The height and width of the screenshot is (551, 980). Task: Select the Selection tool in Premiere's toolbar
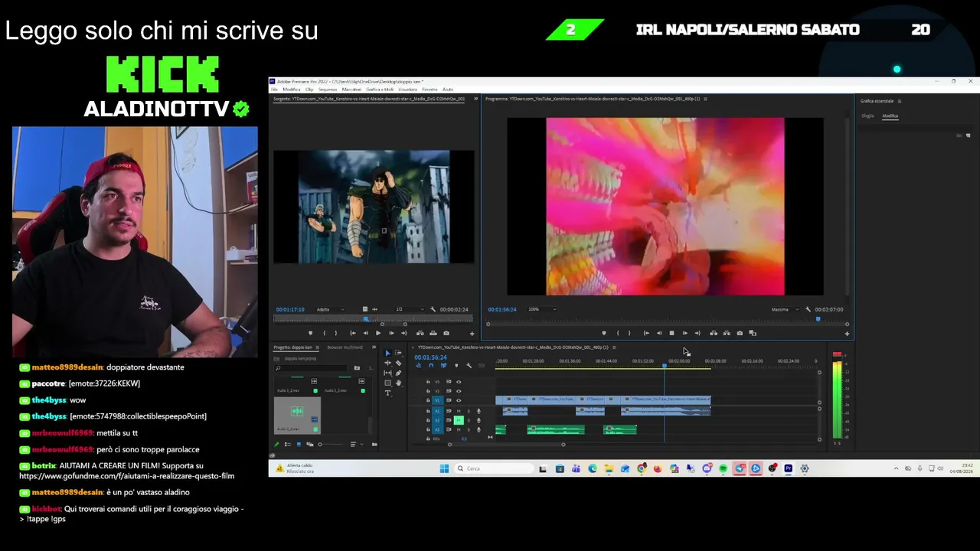[x=387, y=353]
